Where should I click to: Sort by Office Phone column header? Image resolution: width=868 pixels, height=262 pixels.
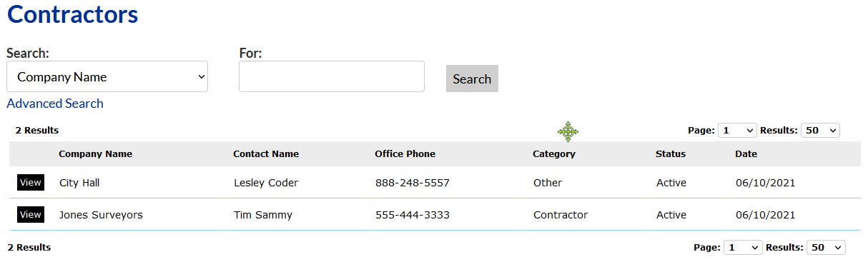[405, 153]
